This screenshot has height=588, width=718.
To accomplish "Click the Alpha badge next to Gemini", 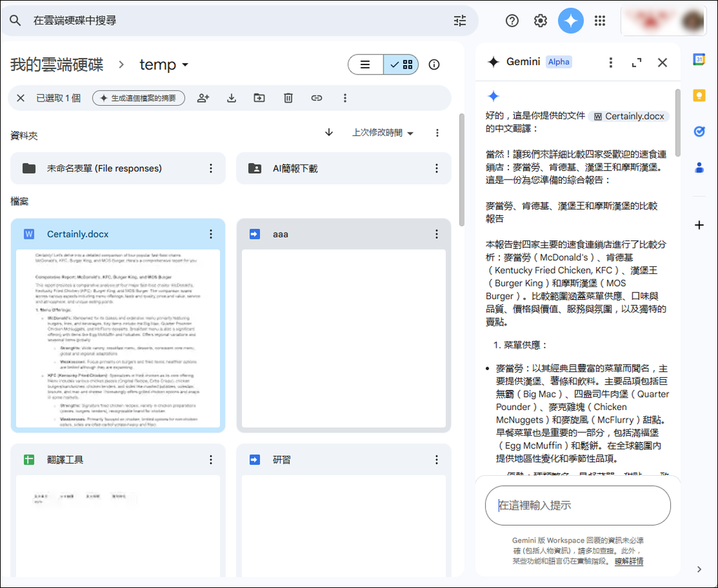I will 559,62.
